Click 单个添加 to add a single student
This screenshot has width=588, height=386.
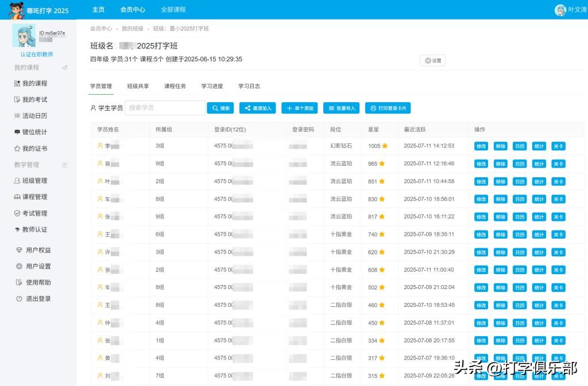pyautogui.click(x=299, y=108)
